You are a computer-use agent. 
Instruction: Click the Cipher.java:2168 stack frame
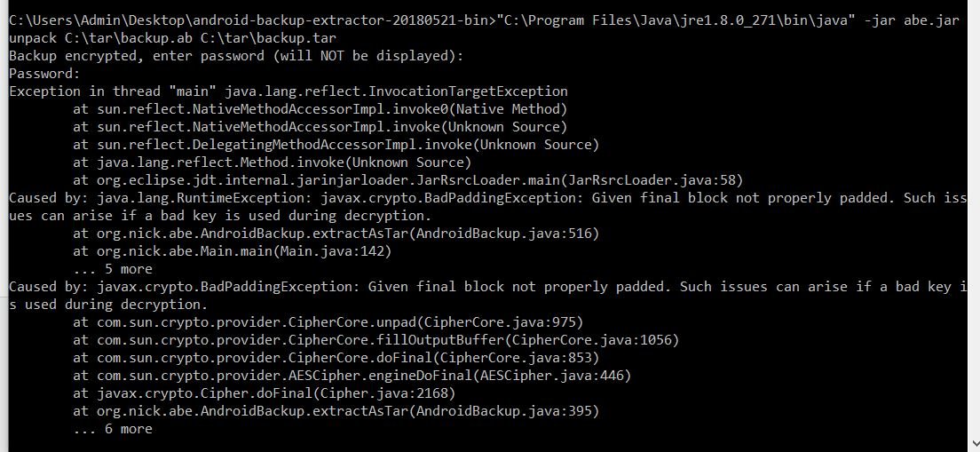tap(264, 393)
